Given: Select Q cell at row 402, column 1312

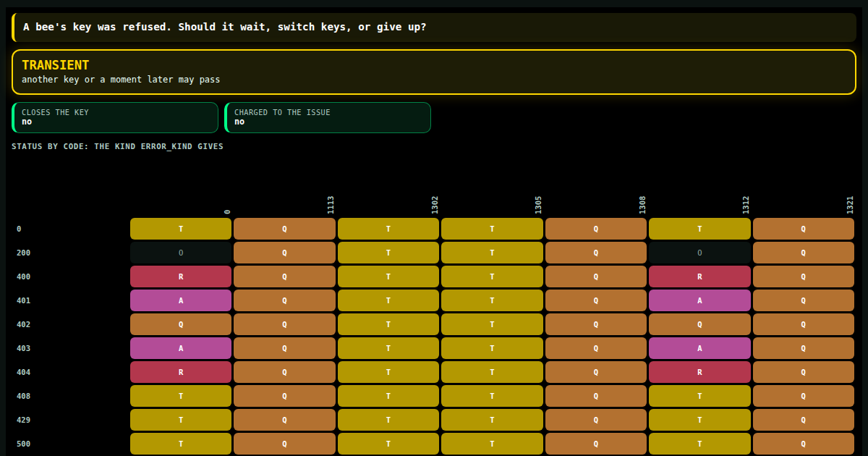Looking at the screenshot, I should coord(699,324).
